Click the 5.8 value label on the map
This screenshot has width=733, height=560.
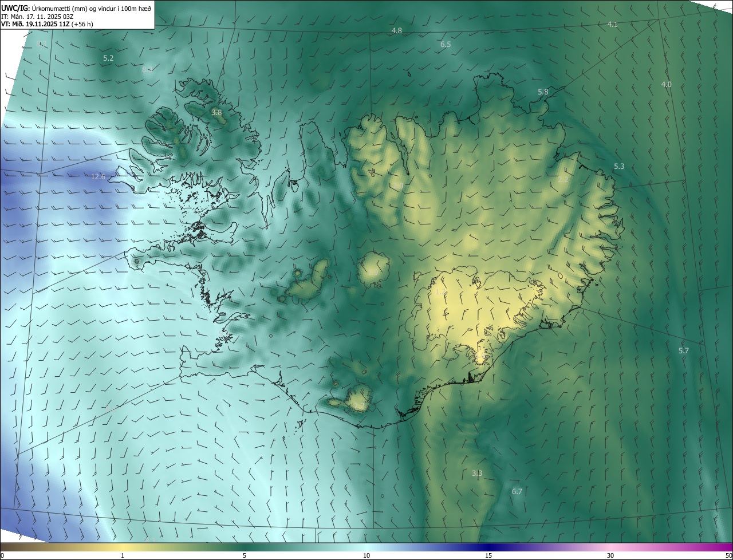click(x=543, y=92)
